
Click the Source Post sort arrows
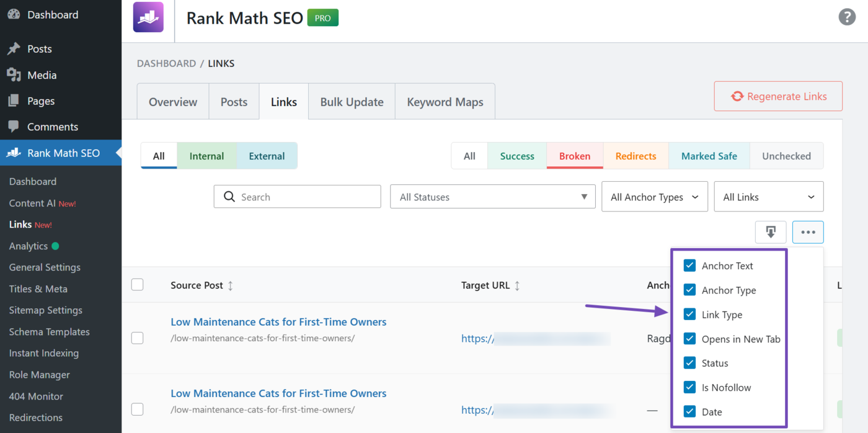[x=231, y=286]
